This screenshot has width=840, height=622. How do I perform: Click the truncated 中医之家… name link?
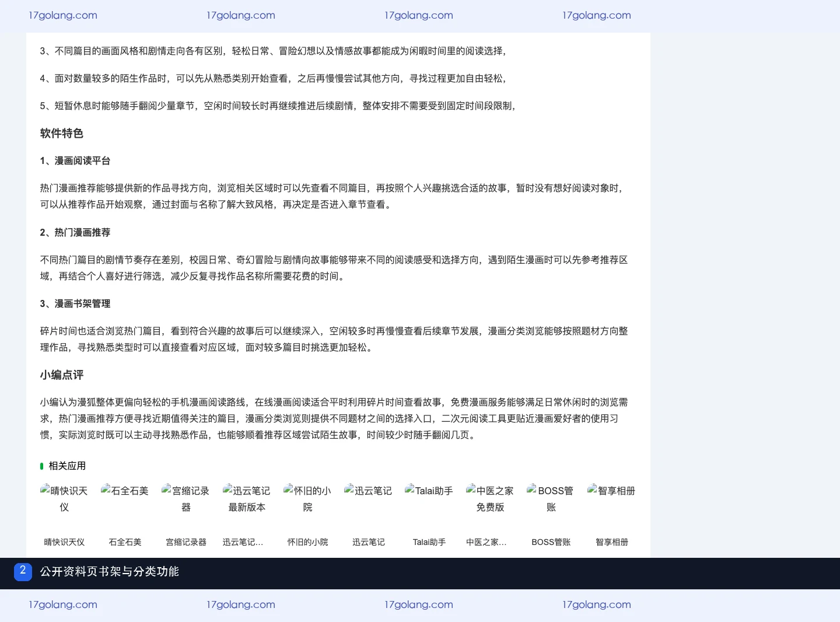[487, 542]
